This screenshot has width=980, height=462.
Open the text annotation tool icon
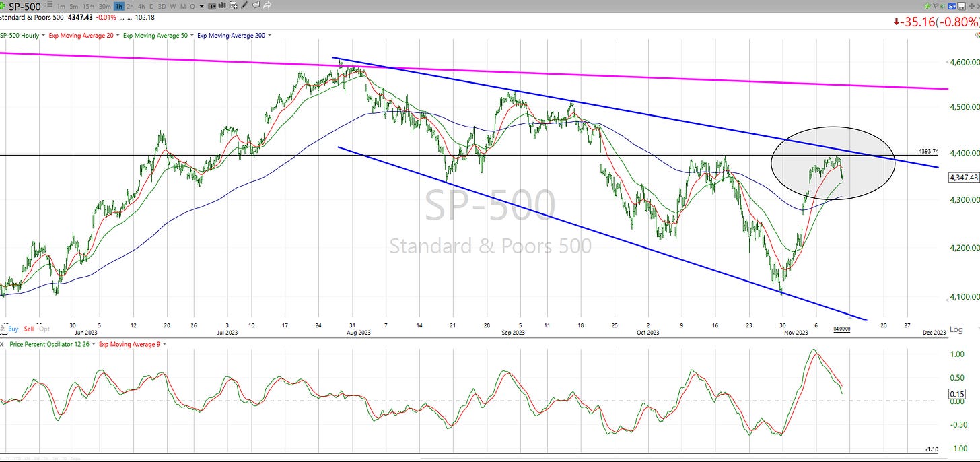pos(213,6)
